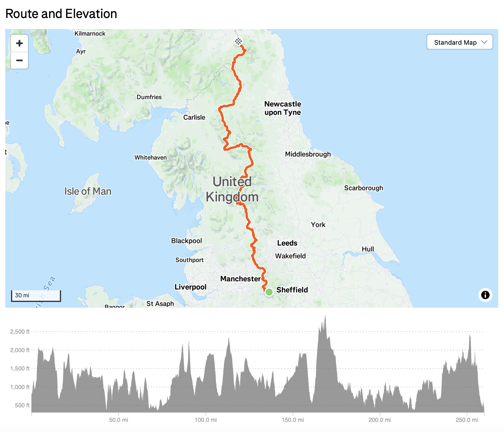Click the green route start marker
Image resolution: width=504 pixels, height=432 pixels.
point(269,292)
